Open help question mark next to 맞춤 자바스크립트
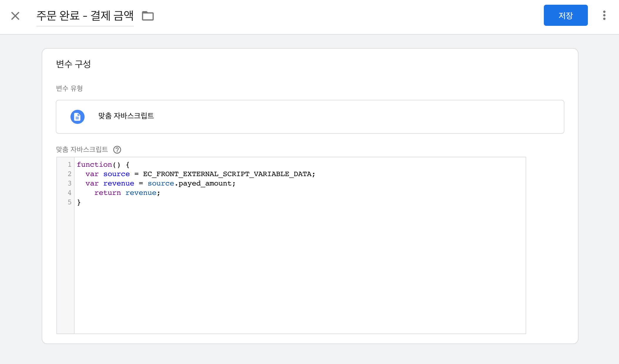 [117, 150]
